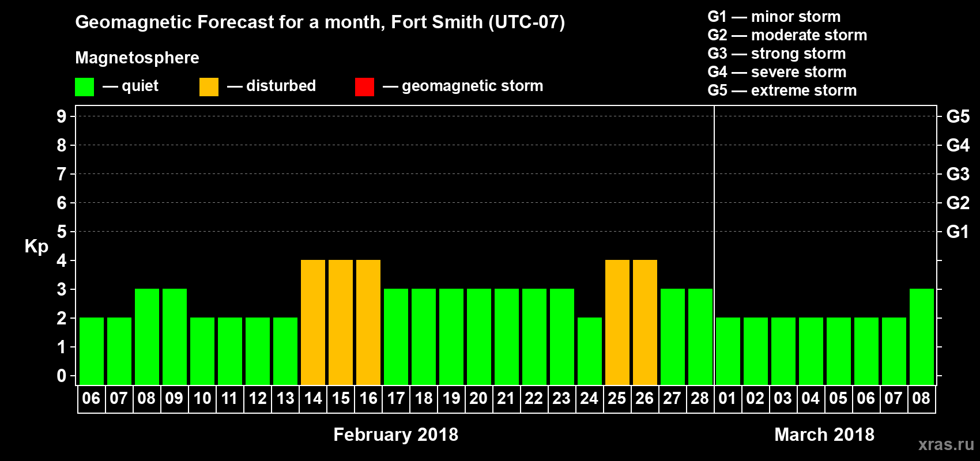Screen dimensions: 980x461
Task: Click the March 2018 month label
Action: click(x=824, y=434)
